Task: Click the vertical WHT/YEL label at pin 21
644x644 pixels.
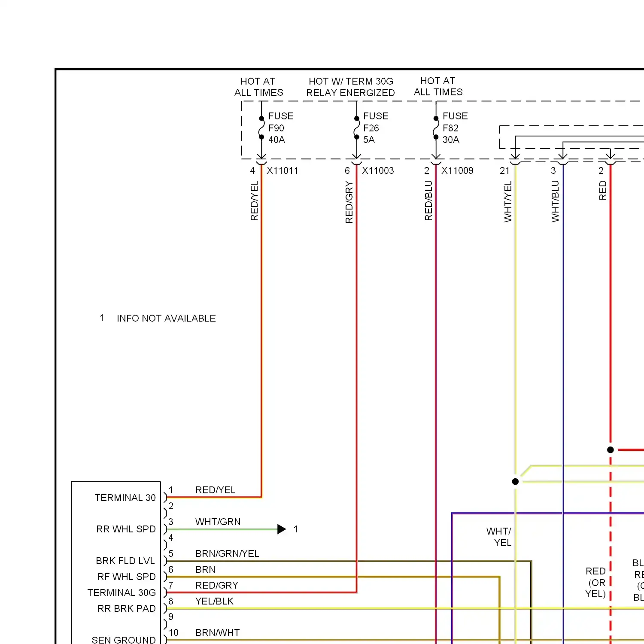Action: 508,201
